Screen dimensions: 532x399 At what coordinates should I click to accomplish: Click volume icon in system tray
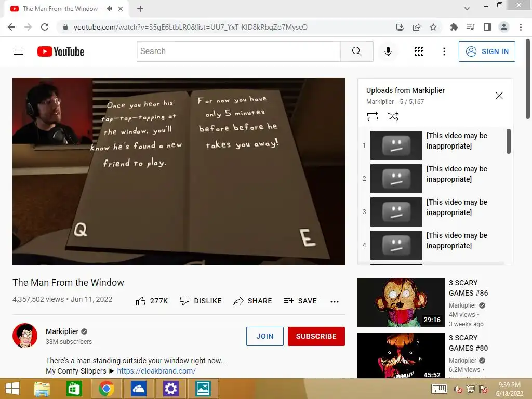458,389
